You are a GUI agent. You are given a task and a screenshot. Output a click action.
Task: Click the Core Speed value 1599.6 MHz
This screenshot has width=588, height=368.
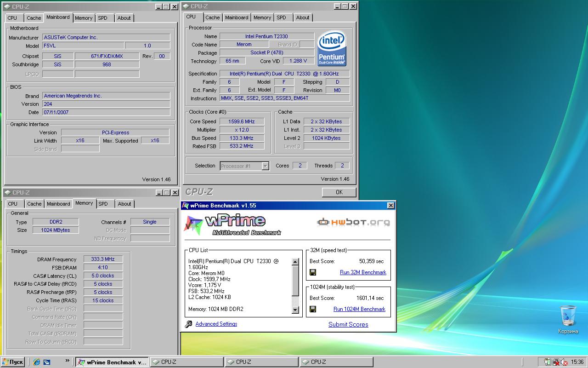241,121
